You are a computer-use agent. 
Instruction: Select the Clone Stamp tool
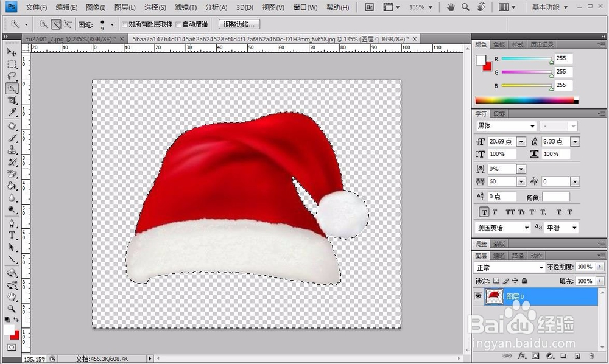click(12, 150)
